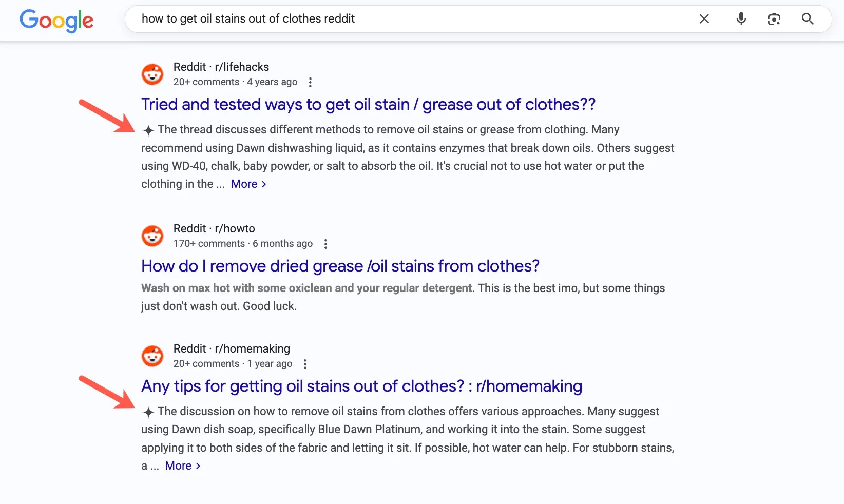Image resolution: width=844 pixels, height=504 pixels.
Task: Click the magnifying glass search button
Action: pyautogui.click(x=808, y=19)
